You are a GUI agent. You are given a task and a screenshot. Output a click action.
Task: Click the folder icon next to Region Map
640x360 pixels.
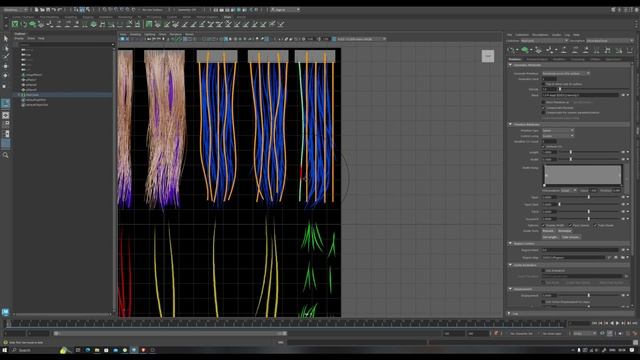(623, 258)
